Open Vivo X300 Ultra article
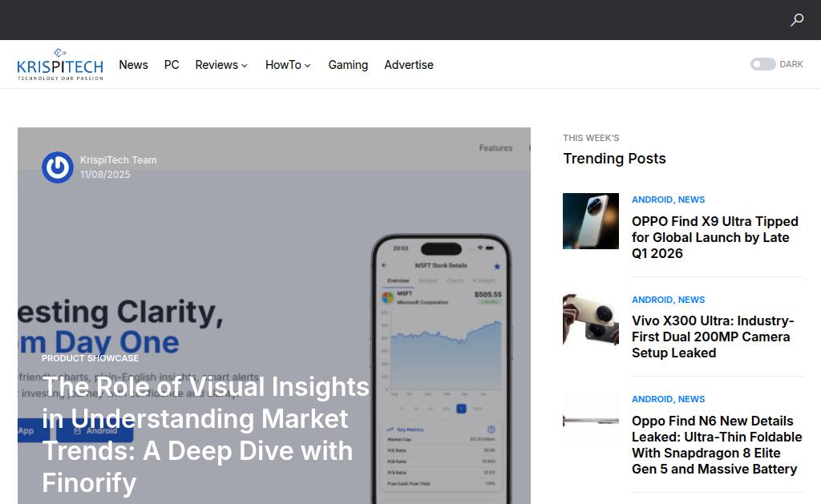The height and width of the screenshot is (504, 821). [713, 337]
